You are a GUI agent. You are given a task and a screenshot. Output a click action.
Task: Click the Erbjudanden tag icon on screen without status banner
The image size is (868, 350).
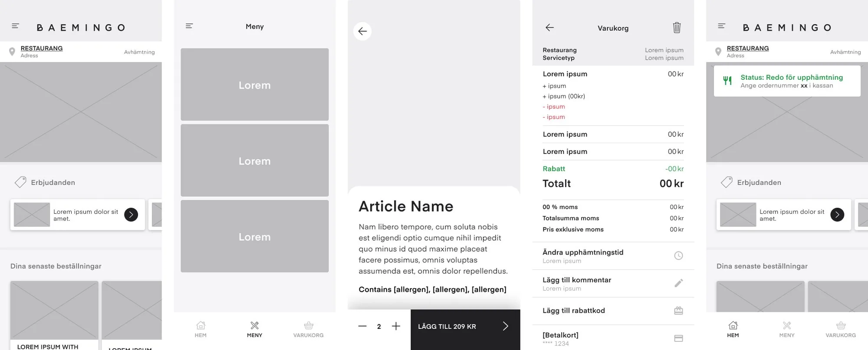20,182
